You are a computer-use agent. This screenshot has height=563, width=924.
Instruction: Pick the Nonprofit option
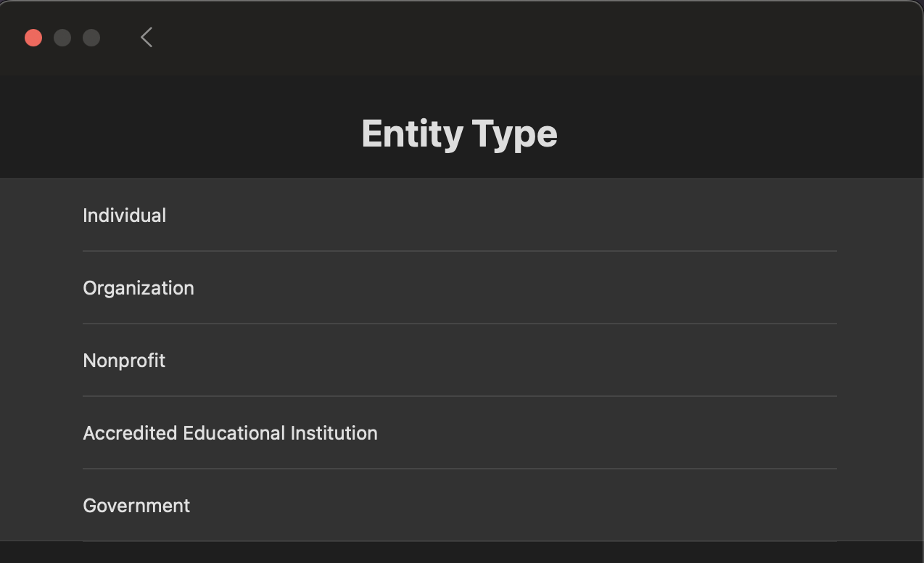[458, 361]
